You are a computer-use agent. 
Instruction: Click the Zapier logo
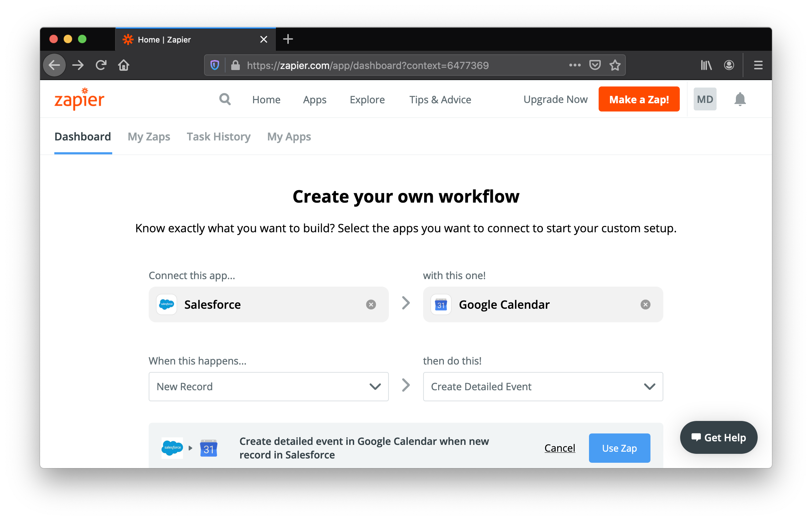[x=79, y=99]
